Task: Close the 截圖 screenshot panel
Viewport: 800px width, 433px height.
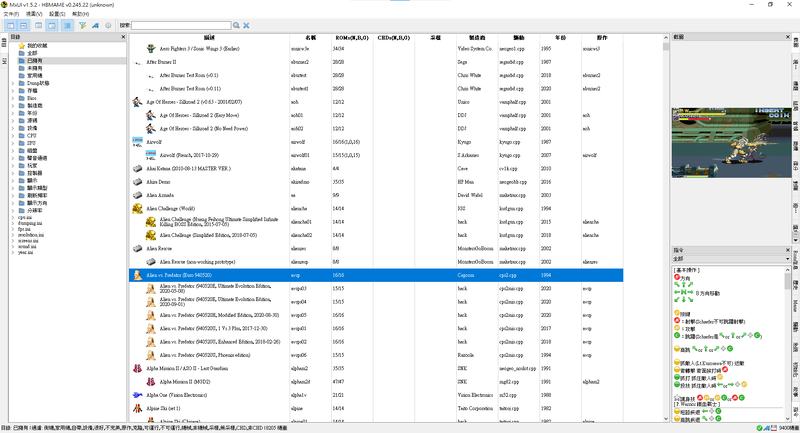Action: [787, 37]
